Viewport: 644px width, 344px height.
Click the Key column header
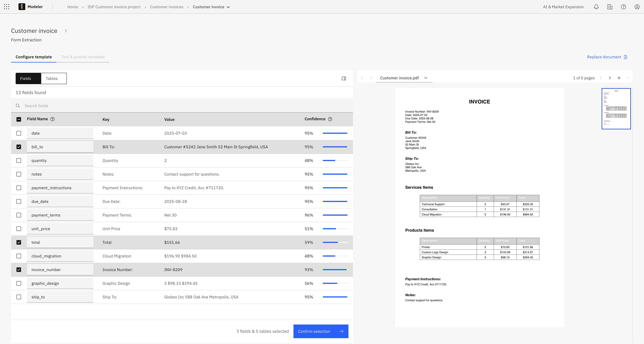(106, 120)
